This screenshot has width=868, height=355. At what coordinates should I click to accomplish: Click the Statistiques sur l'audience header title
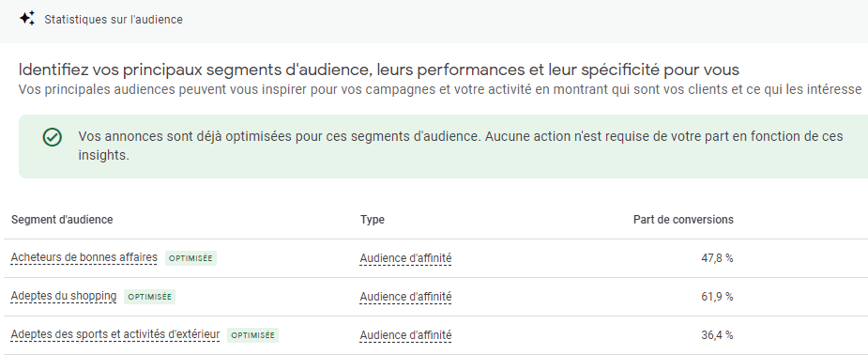pos(114,20)
